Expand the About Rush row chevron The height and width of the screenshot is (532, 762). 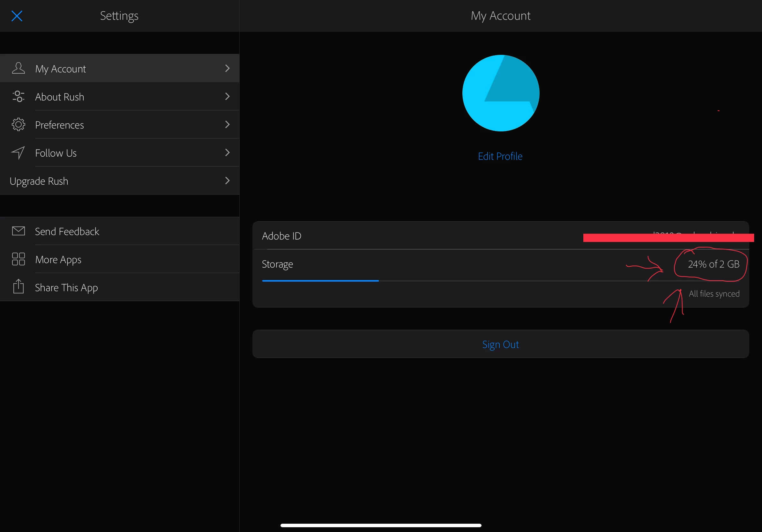[227, 97]
